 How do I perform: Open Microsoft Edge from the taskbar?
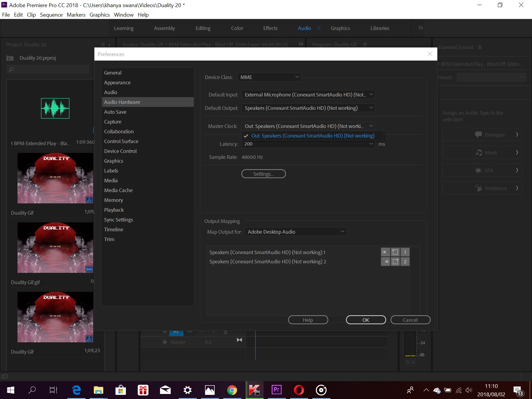point(76,390)
